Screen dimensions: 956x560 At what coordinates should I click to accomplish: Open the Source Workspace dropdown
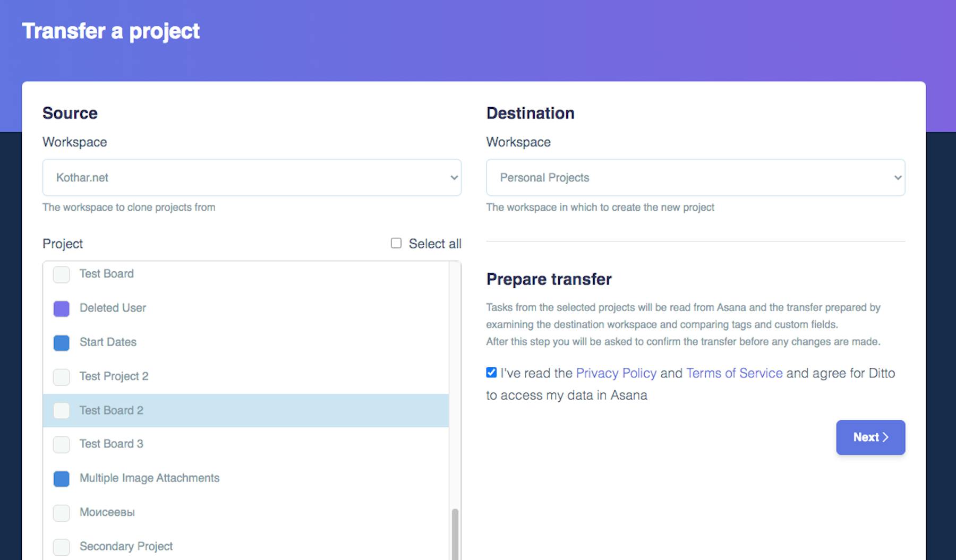[252, 177]
